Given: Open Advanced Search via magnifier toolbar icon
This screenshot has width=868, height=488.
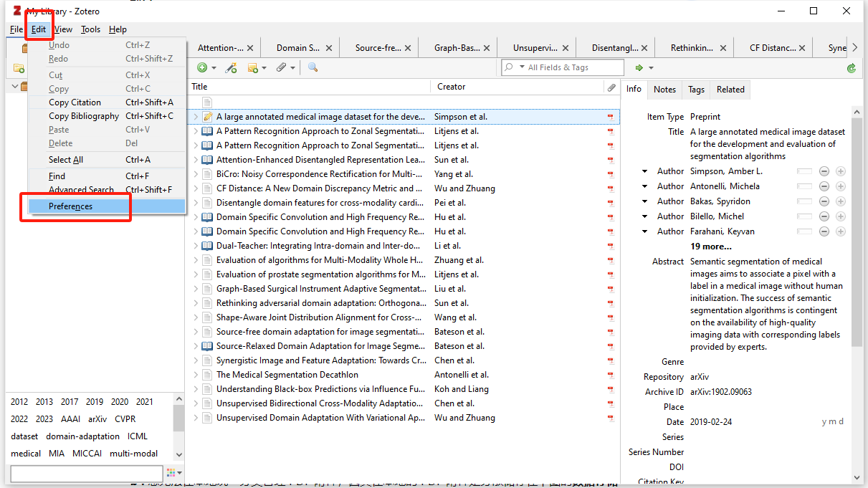Looking at the screenshot, I should [x=313, y=67].
